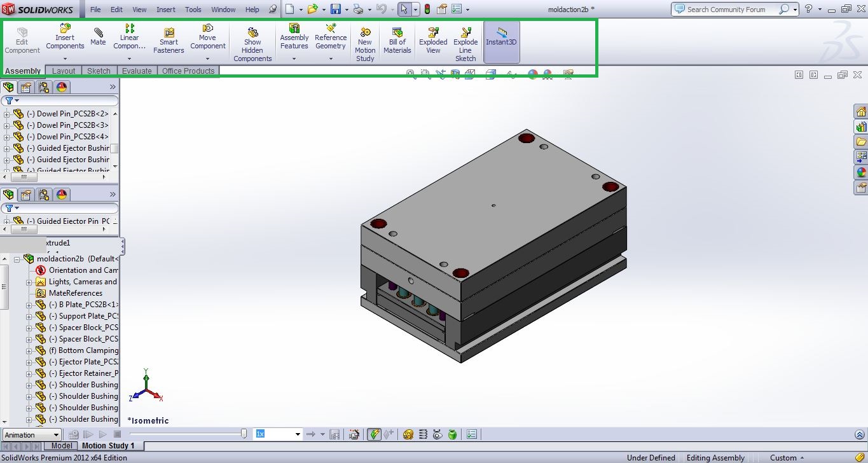Launch the Exploded View tool

point(433,38)
